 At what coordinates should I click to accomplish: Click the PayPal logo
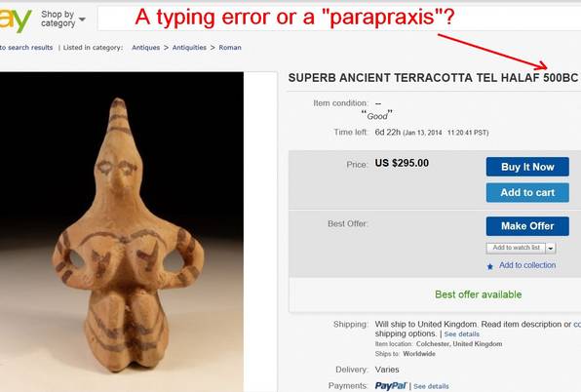(391, 386)
